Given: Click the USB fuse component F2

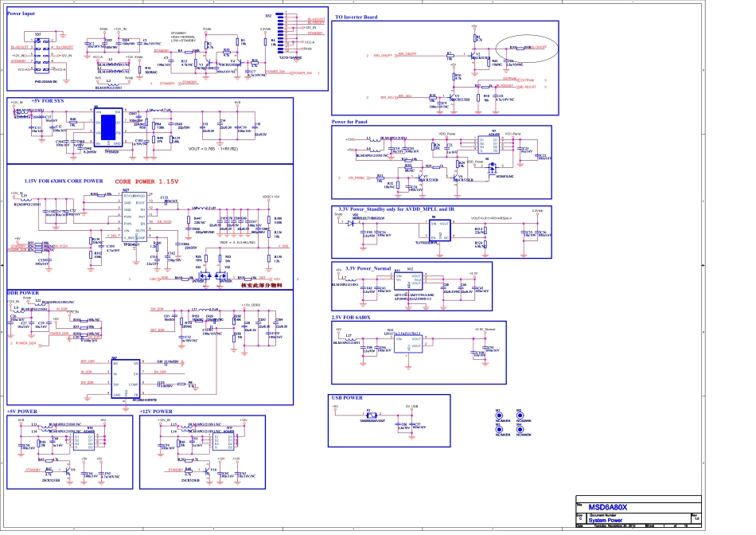Looking at the screenshot, I should [x=369, y=416].
